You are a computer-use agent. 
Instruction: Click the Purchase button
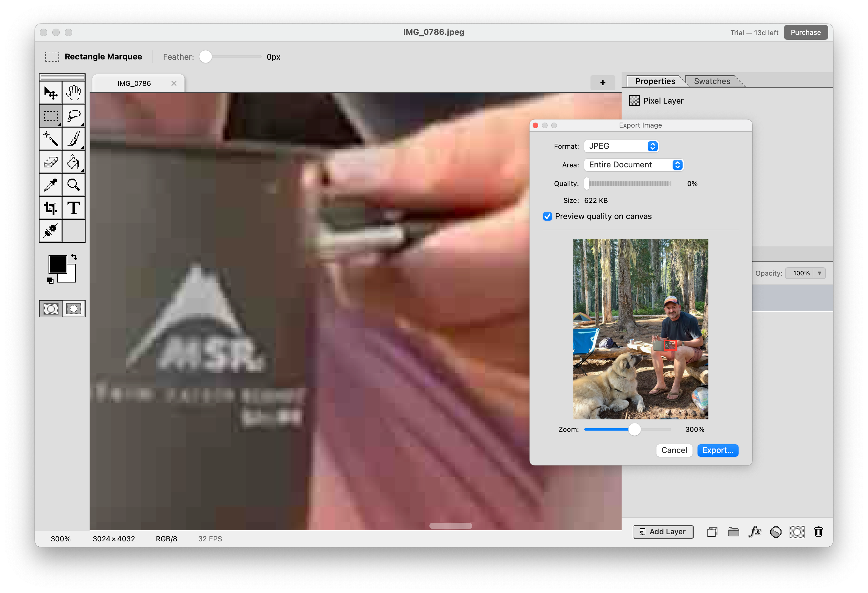(x=806, y=32)
